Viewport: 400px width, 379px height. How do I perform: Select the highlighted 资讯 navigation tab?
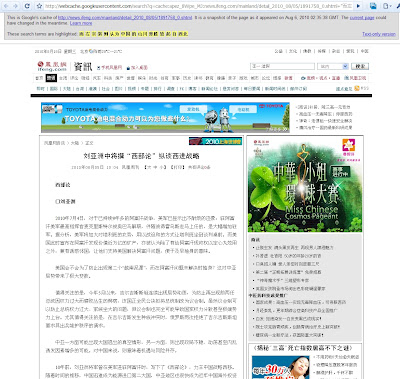[x=51, y=78]
